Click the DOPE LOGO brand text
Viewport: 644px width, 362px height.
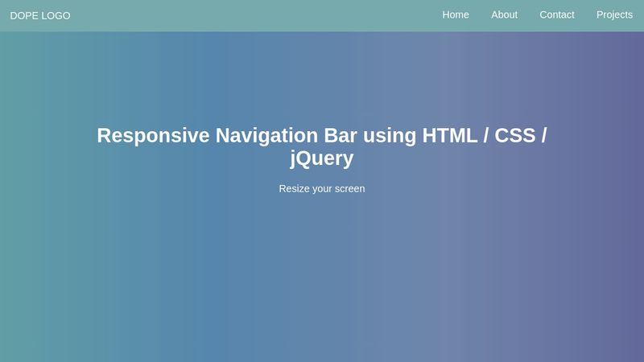click(x=40, y=15)
